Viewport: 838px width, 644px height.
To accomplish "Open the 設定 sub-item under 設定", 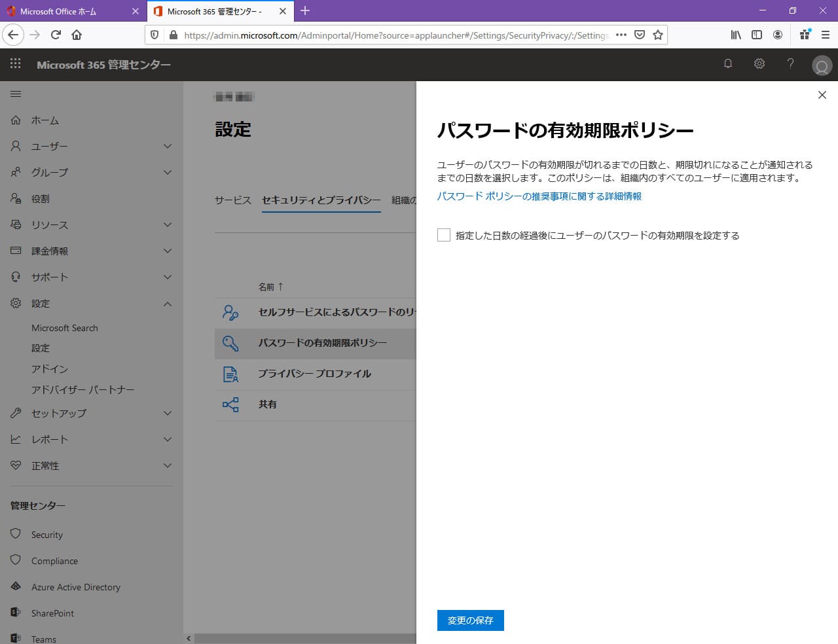I will (x=41, y=348).
